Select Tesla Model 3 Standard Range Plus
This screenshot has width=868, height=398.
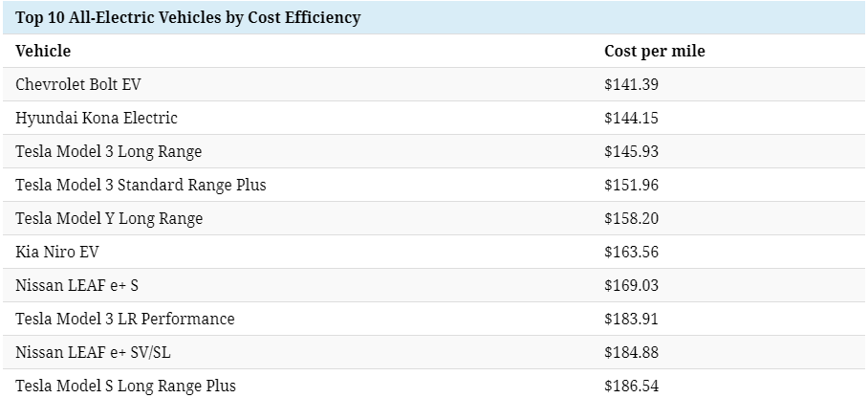click(141, 185)
